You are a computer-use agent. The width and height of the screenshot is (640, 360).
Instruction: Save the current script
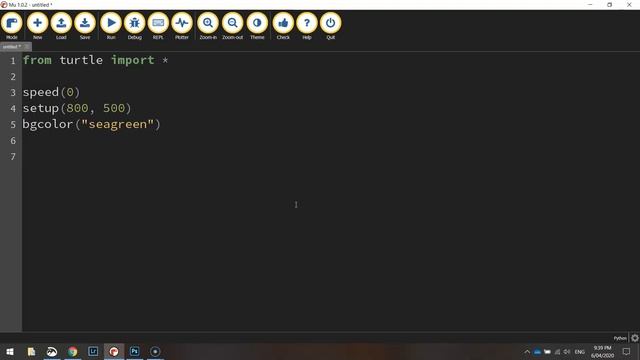85,25
